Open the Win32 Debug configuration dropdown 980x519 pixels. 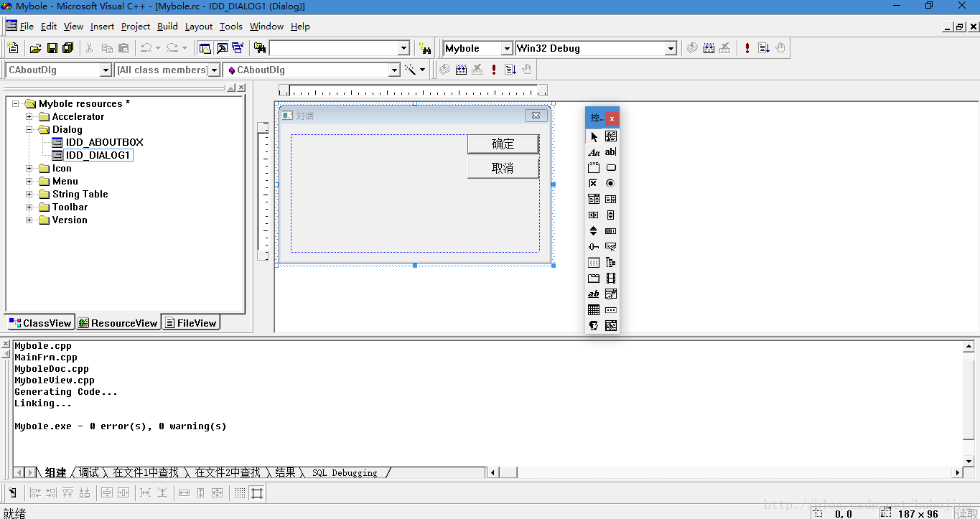[671, 48]
